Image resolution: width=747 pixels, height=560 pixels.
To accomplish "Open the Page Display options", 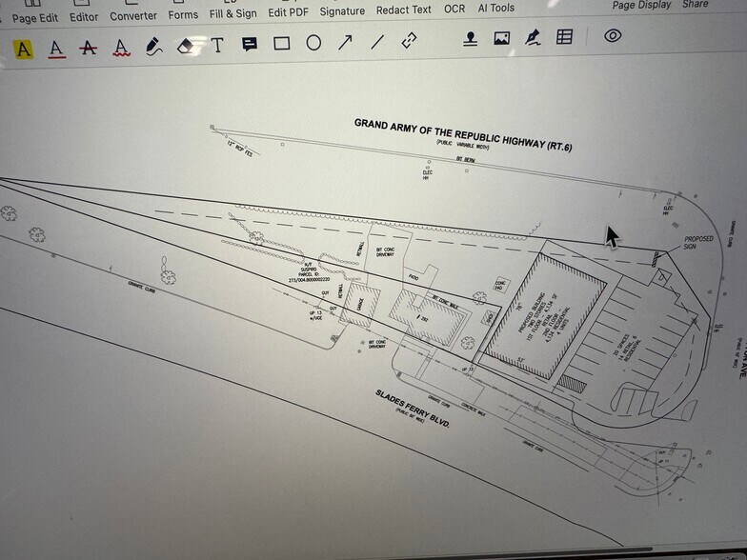I will tap(641, 5).
